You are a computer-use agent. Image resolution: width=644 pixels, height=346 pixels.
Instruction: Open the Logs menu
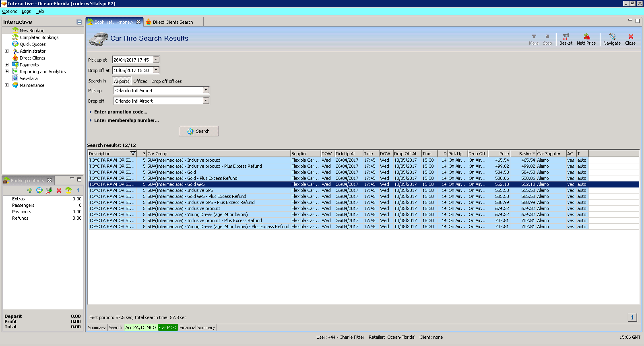[26, 11]
